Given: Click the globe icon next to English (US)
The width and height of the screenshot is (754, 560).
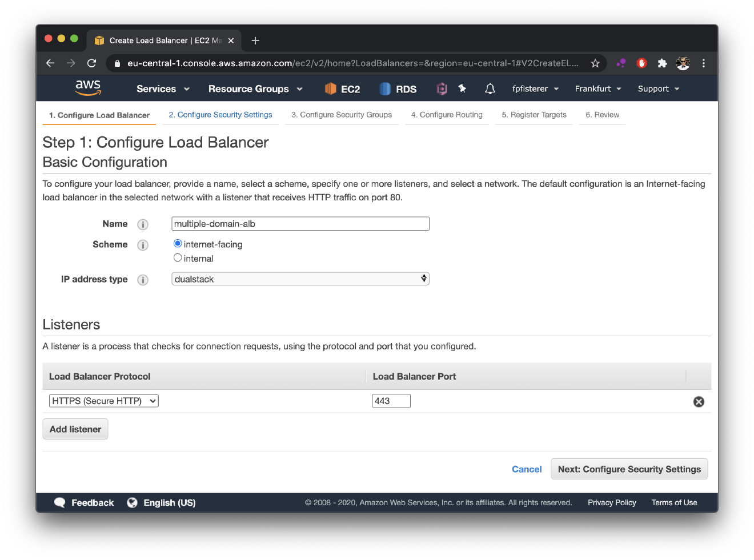Looking at the screenshot, I should pos(132,502).
